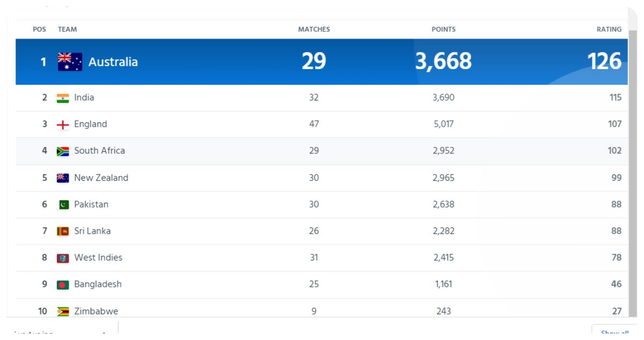Click the South Africa flag icon

pos(62,151)
